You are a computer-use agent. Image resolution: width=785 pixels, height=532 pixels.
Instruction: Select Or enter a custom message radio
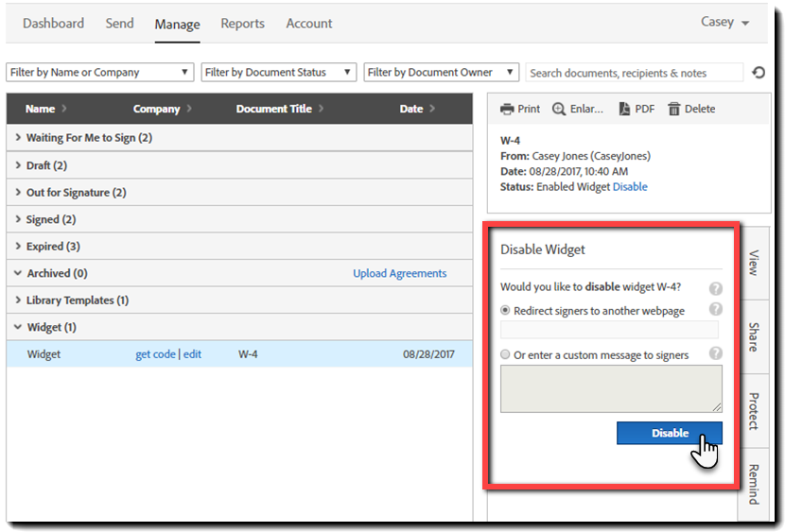pos(505,354)
